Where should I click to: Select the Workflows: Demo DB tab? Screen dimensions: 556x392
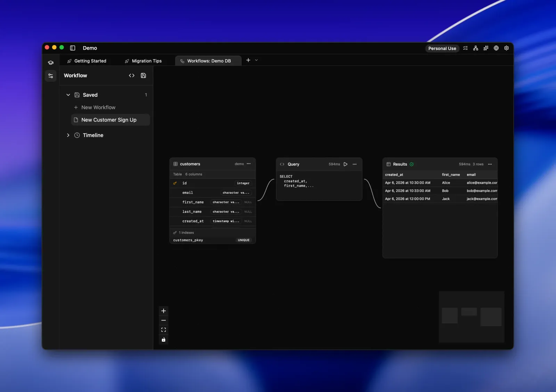click(208, 61)
